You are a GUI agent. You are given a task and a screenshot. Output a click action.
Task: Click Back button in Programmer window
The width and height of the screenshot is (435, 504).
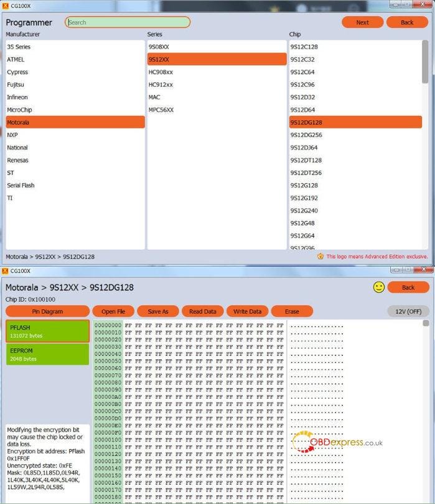[407, 22]
